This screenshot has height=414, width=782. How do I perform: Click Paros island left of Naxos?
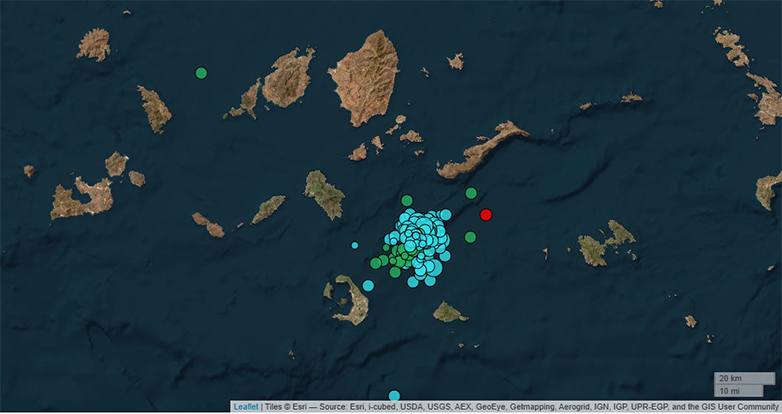288,77
